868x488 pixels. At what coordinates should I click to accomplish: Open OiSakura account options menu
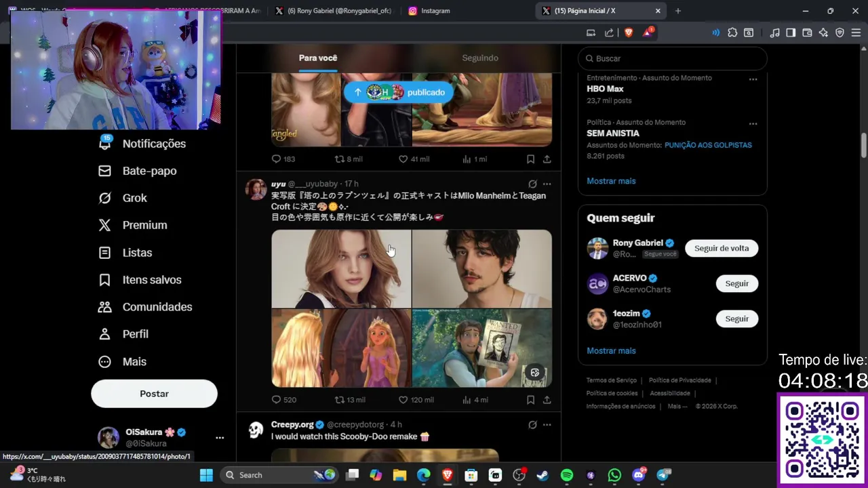tap(220, 438)
